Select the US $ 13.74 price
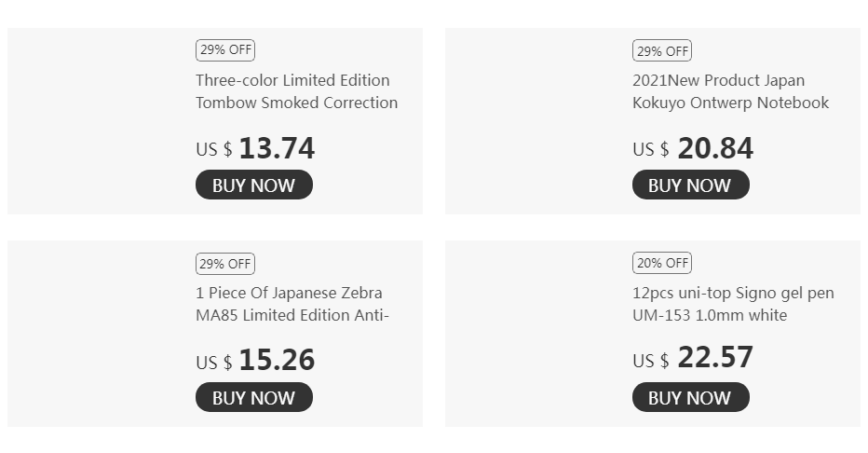 255,148
